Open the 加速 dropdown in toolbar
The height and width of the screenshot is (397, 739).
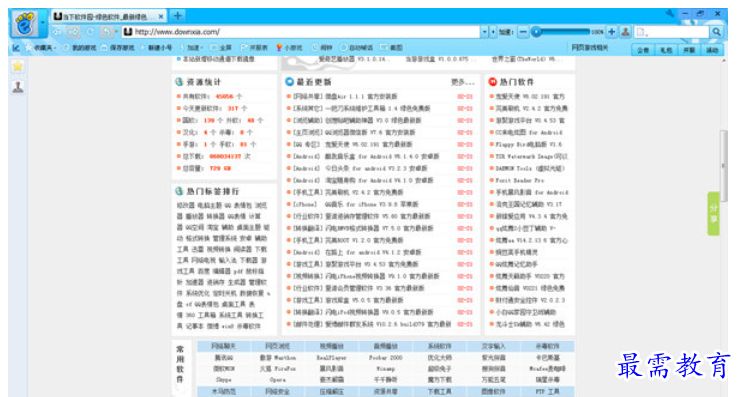191,48
